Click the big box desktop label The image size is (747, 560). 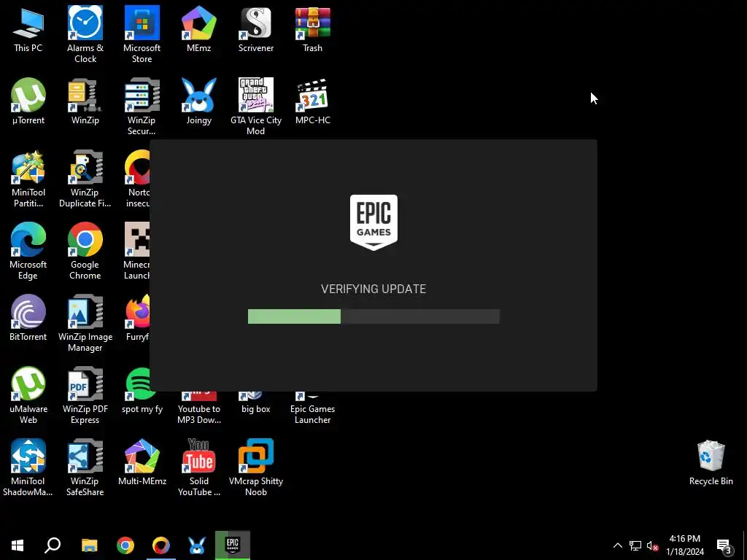pos(256,409)
